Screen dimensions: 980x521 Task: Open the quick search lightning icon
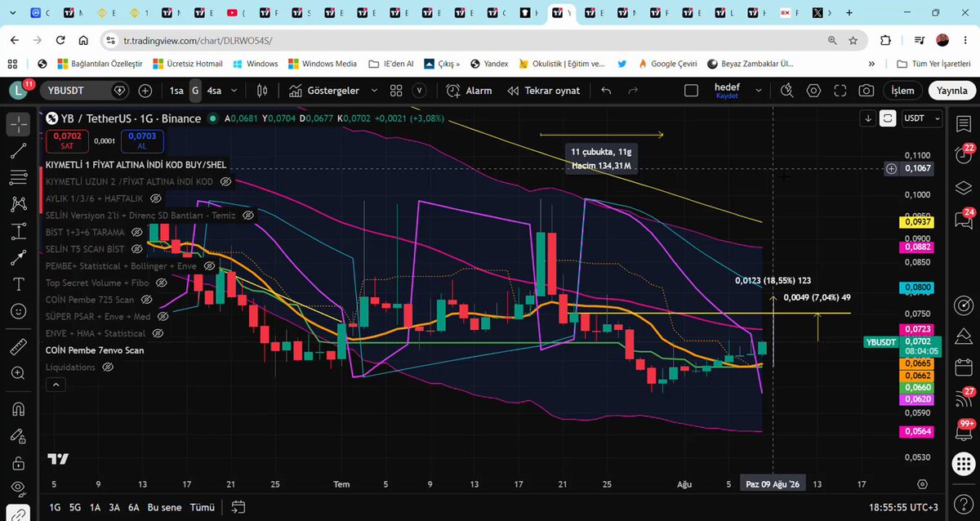point(786,91)
